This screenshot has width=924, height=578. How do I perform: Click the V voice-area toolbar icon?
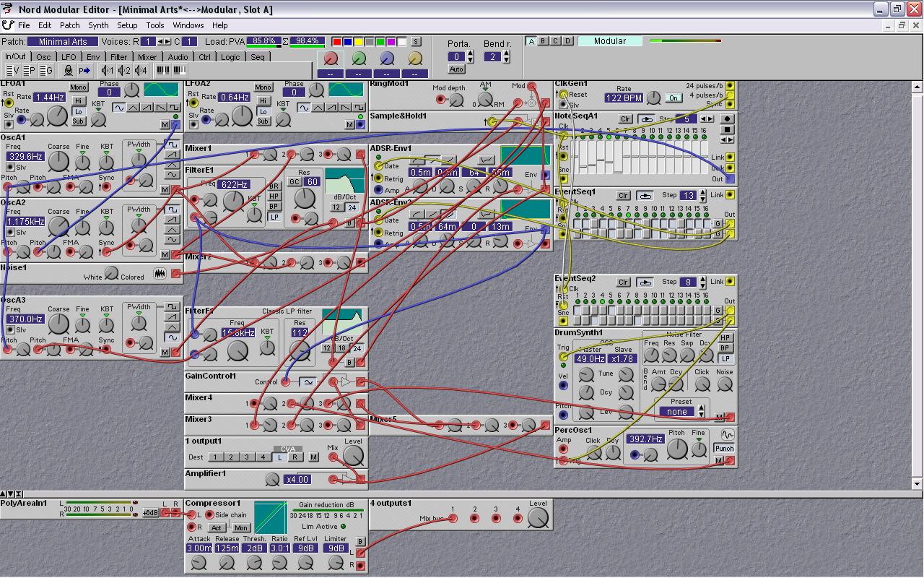[x=12, y=70]
